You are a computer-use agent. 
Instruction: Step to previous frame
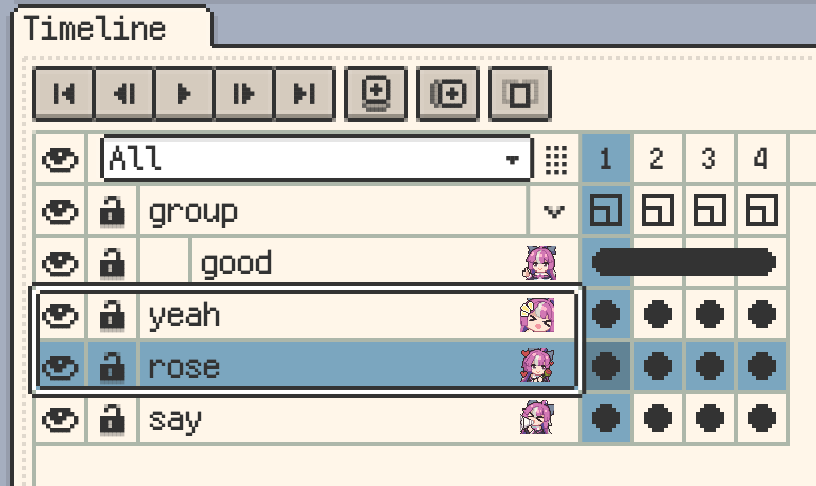tap(124, 94)
